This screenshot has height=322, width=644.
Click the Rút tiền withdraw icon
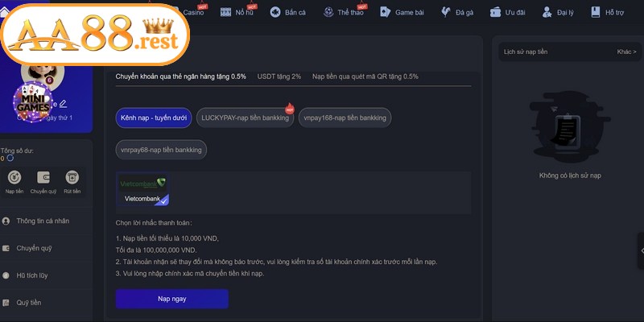pos(72,177)
